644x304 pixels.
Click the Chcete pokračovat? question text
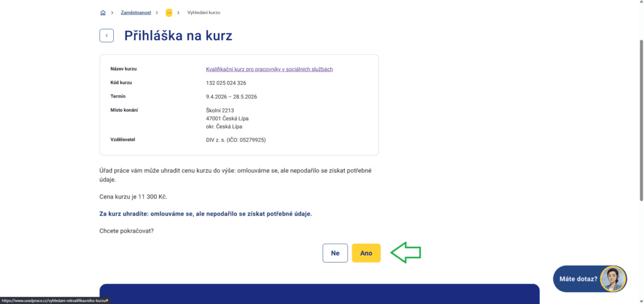[x=126, y=231]
